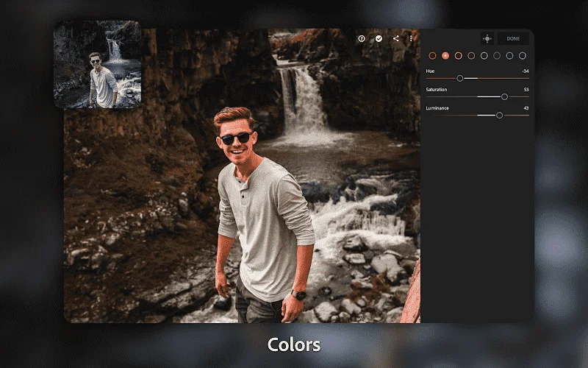Click the DONE button
This screenshot has width=588, height=368.
pos(513,38)
